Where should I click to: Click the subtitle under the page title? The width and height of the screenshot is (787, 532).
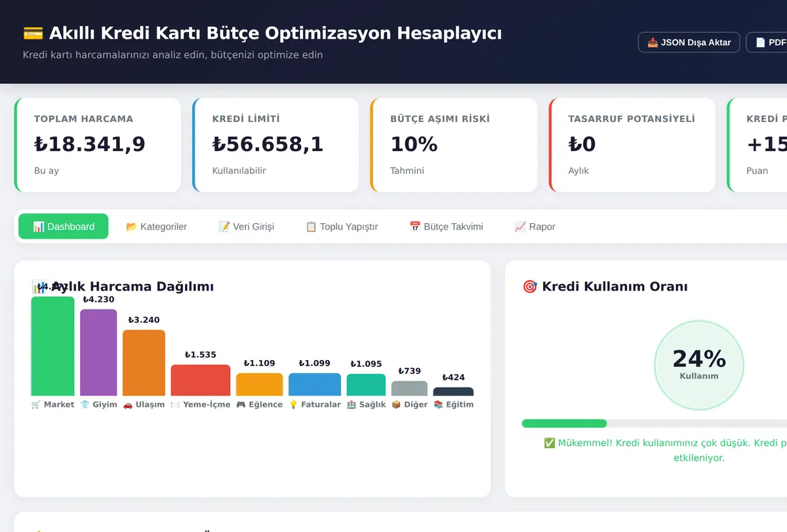click(x=172, y=55)
